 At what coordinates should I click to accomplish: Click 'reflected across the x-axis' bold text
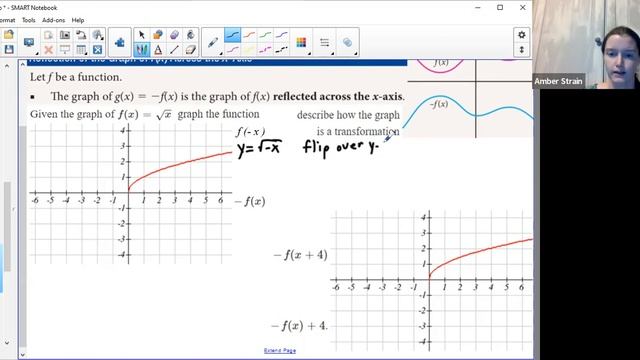point(338,97)
